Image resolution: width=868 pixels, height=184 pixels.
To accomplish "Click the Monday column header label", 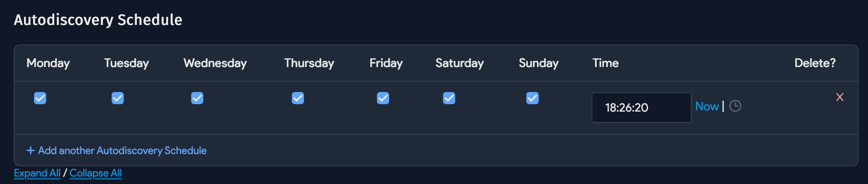I will (48, 63).
